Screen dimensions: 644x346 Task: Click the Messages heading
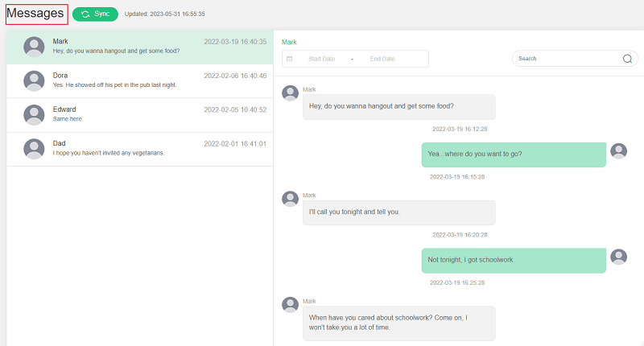coord(35,13)
